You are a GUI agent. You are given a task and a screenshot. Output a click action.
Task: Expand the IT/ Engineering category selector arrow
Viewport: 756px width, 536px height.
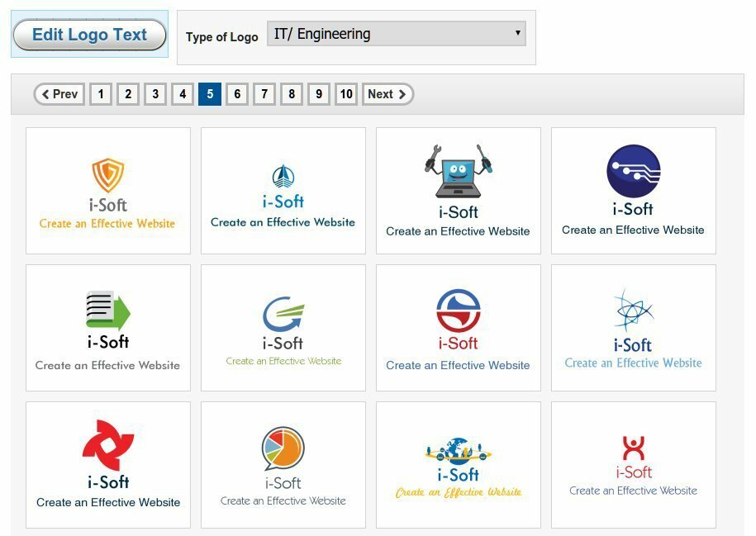pyautogui.click(x=517, y=34)
